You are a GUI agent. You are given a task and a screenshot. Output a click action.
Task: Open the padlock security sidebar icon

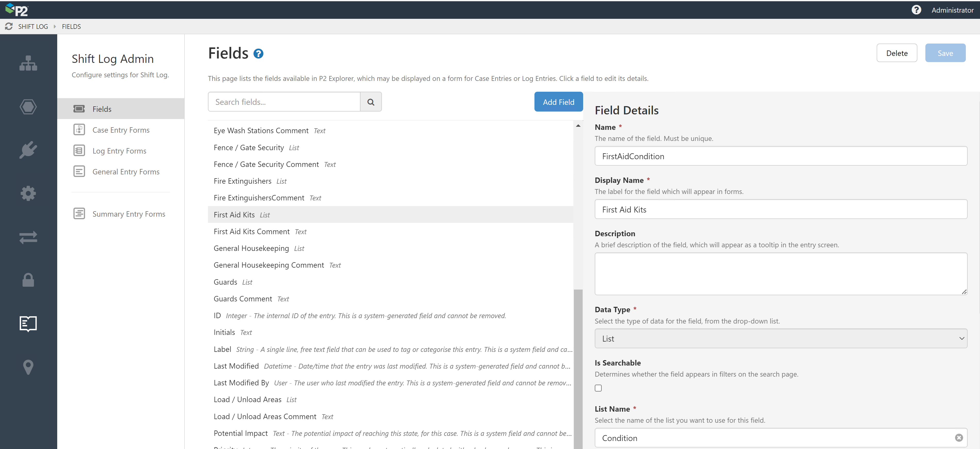[x=28, y=280]
